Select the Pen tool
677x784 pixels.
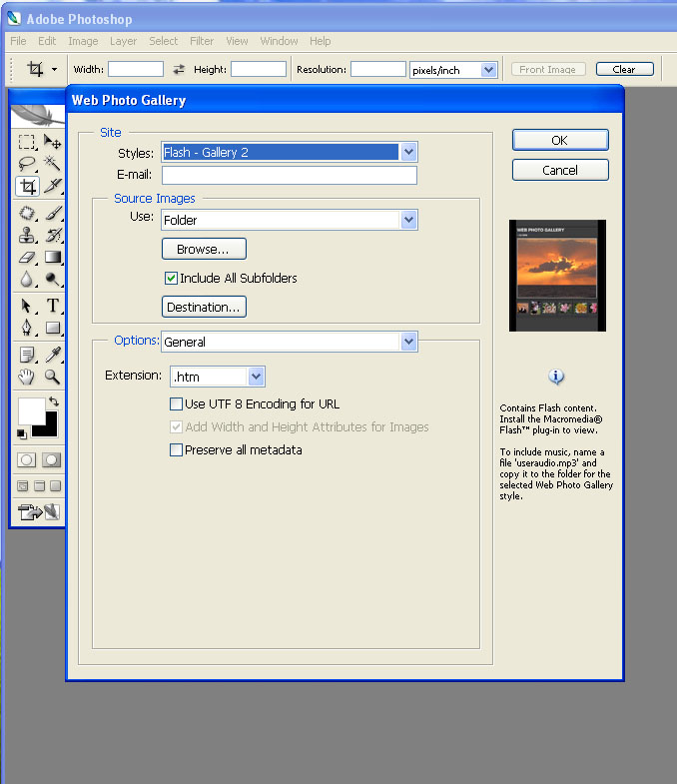(x=27, y=328)
